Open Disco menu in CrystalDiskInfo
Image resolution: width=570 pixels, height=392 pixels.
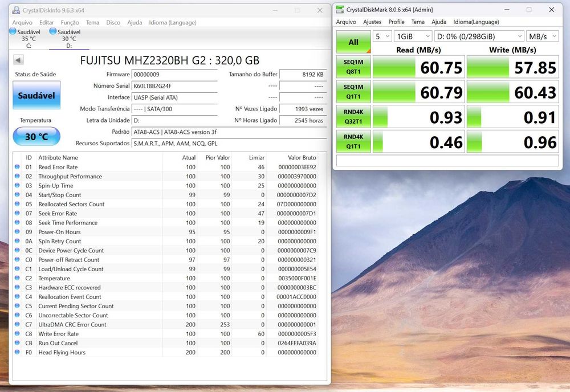point(113,23)
